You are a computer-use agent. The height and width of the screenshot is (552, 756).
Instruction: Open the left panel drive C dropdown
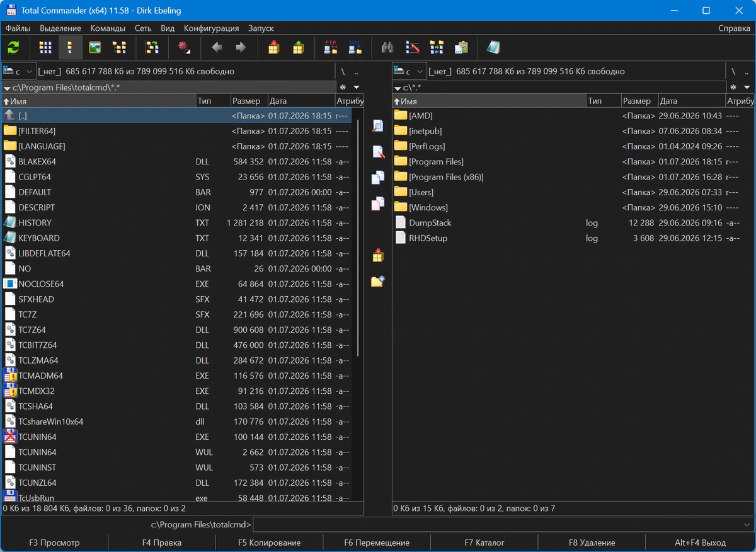click(19, 71)
